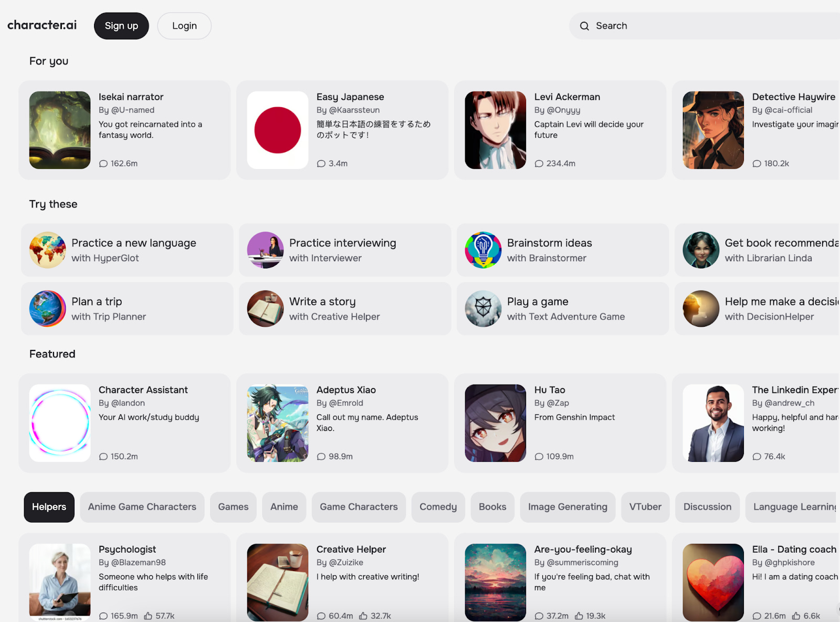Switch to VTuber category tab
This screenshot has height=622, width=840.
(x=645, y=507)
